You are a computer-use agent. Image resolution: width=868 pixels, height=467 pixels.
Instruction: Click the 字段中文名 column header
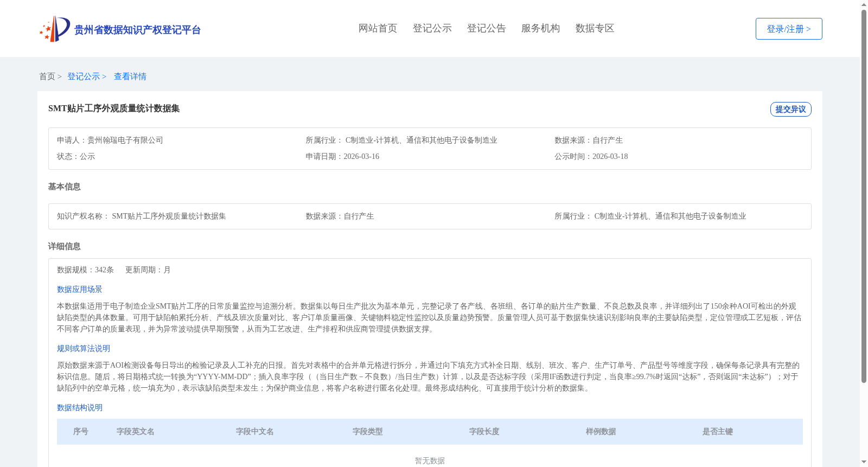[x=255, y=432]
